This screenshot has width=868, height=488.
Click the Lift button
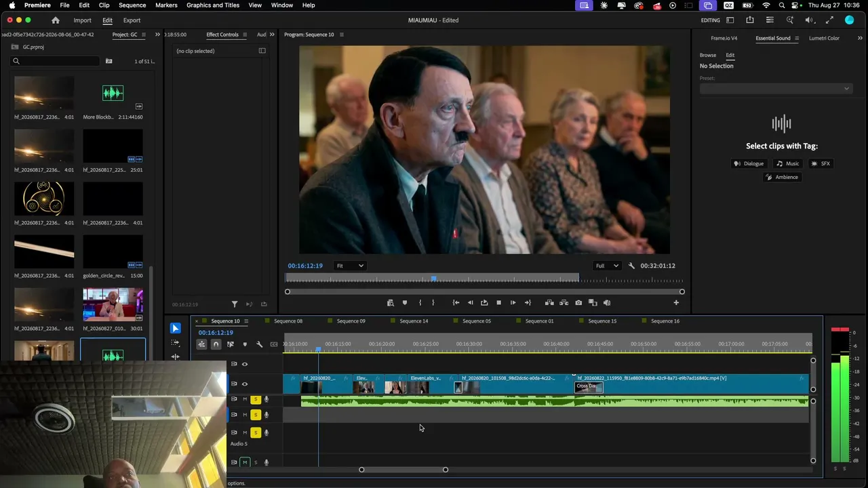point(549,303)
